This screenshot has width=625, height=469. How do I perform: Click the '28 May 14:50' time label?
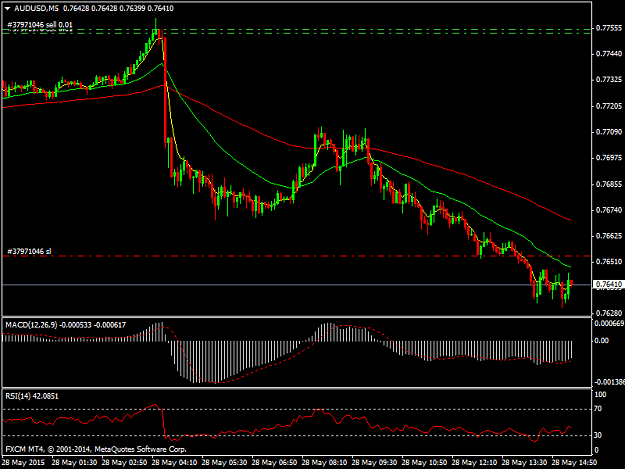click(574, 463)
